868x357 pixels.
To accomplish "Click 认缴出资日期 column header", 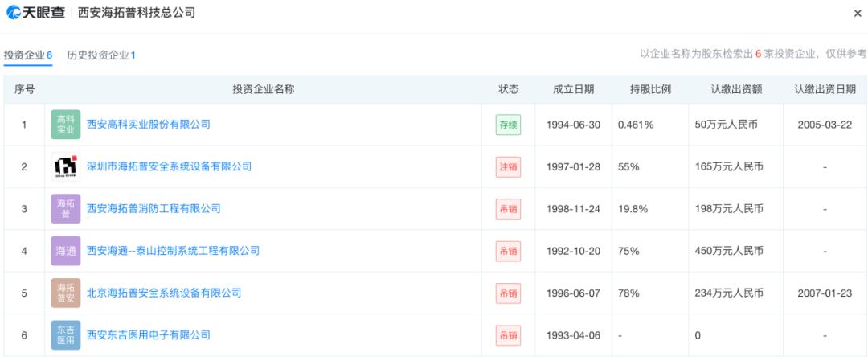I will [x=825, y=89].
